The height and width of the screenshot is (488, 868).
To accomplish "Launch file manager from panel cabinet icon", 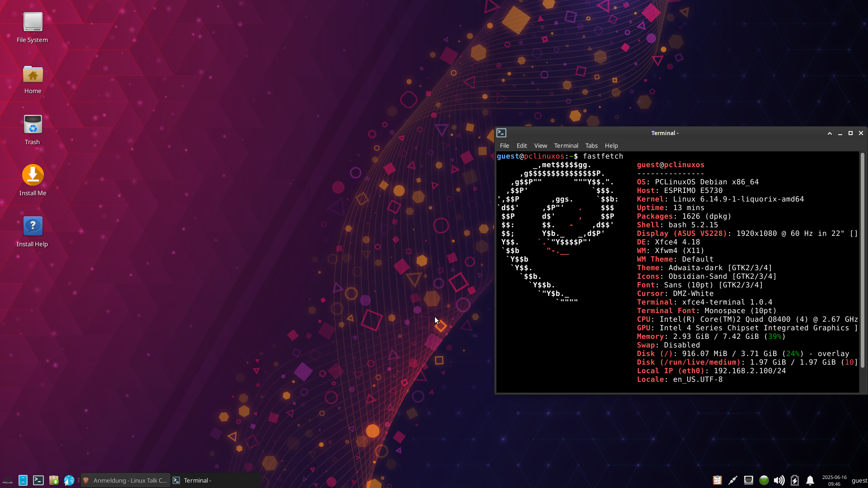I will click(23, 480).
